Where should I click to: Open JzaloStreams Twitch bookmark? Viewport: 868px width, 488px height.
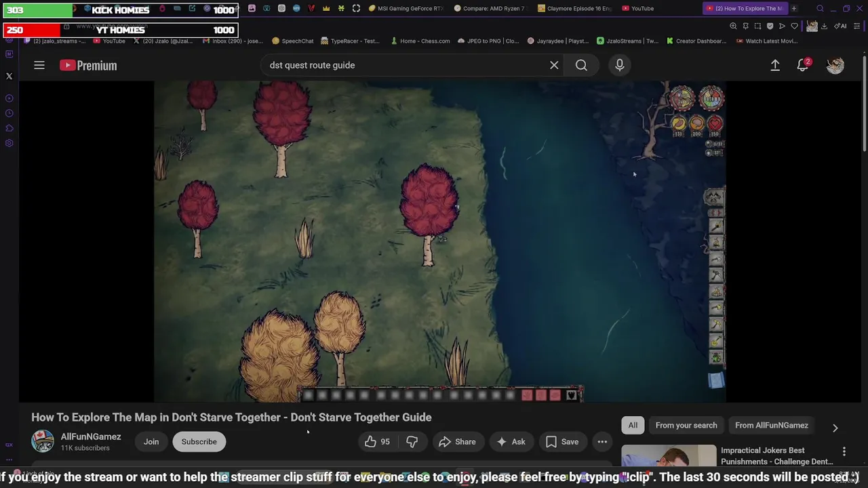(627, 41)
